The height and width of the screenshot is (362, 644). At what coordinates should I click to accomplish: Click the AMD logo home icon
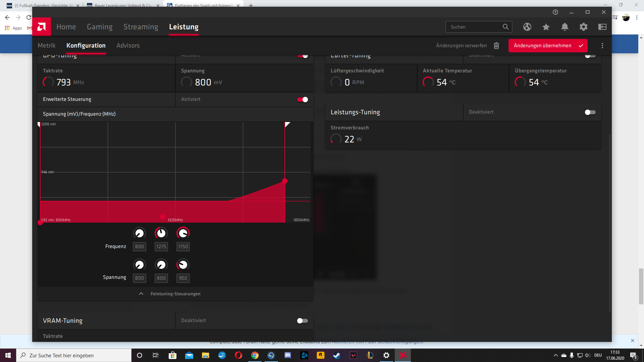pos(42,27)
